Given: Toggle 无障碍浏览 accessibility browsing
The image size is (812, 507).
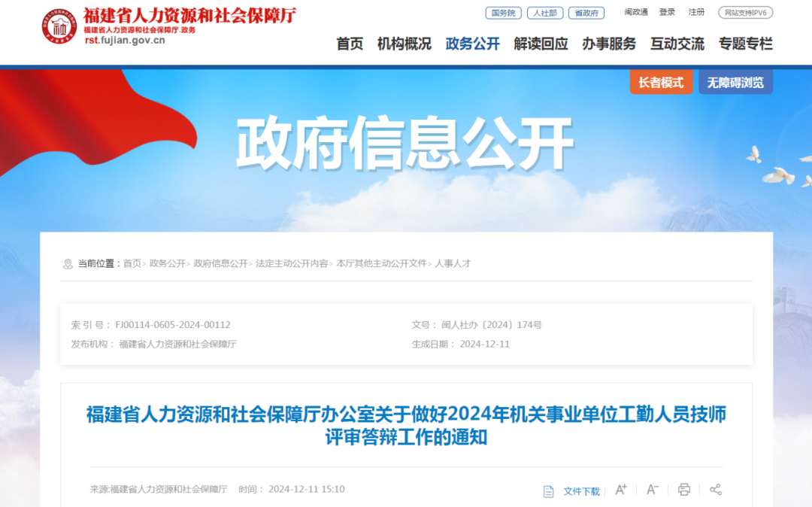Looking at the screenshot, I should [735, 82].
